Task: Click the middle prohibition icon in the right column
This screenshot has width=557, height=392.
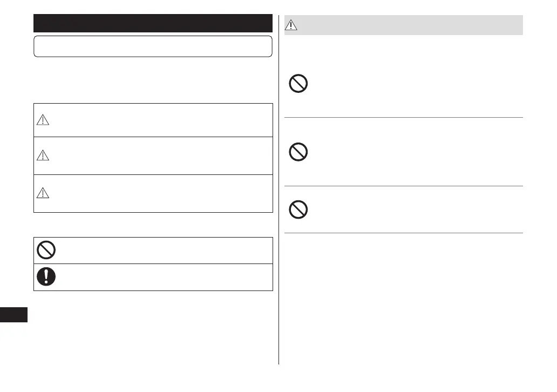Action: coord(298,153)
